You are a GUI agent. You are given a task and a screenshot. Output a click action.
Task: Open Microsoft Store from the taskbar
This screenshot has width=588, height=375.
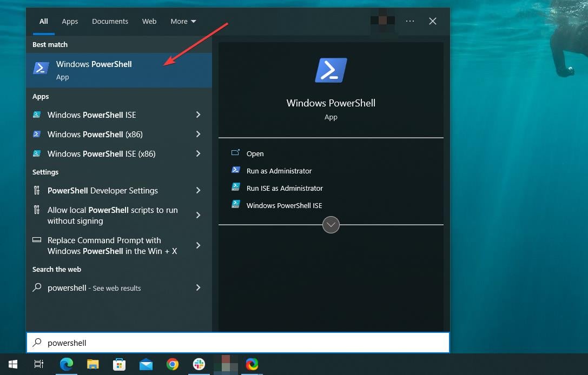coord(119,364)
